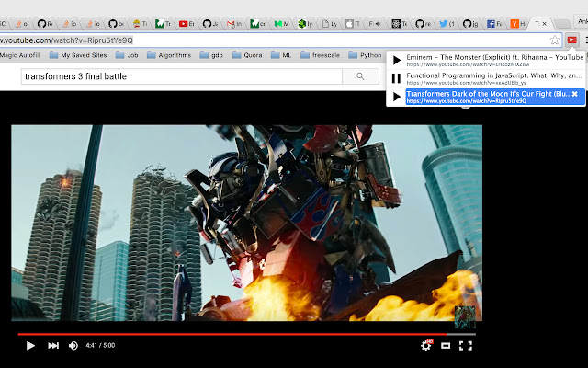Play the Eminem The Monster entry in popup

(x=396, y=60)
